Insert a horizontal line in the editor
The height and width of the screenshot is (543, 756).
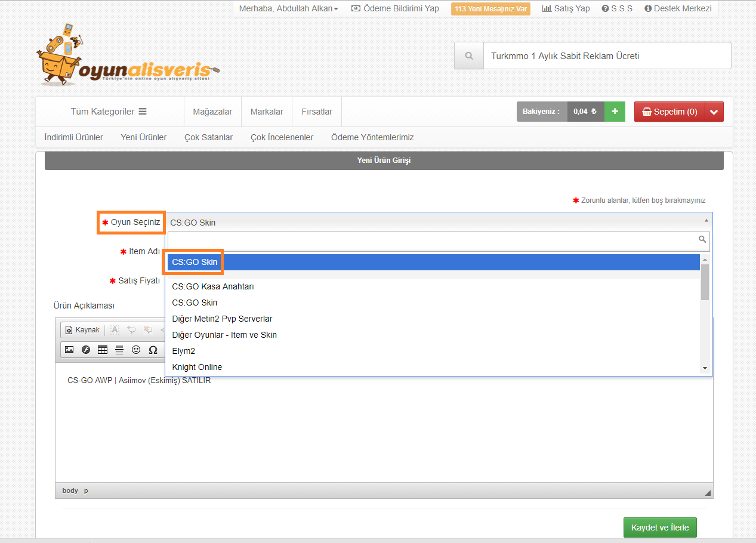[119, 350]
